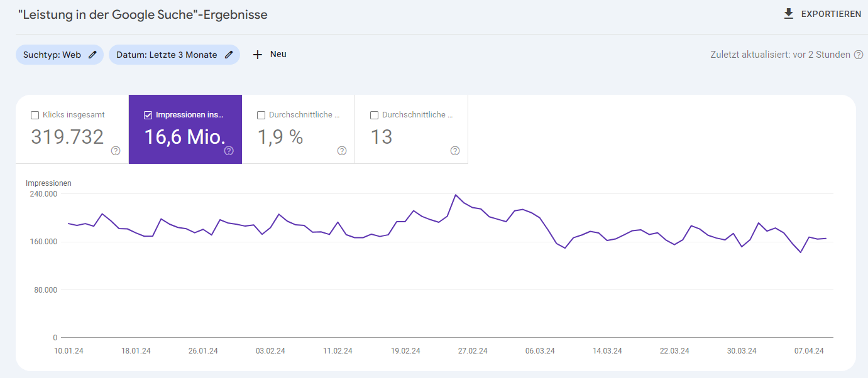868x378 pixels.
Task: Edit the Datum filter via its pencil icon
Action: (x=229, y=55)
